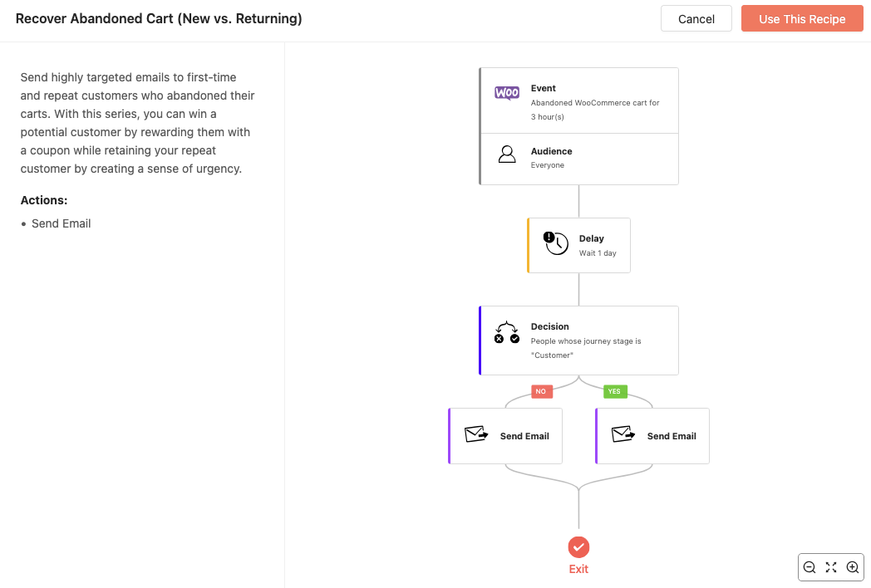Click the recipe title Recover Abandoned Cart
Screen dimensions: 871x588
pyautogui.click(x=159, y=18)
